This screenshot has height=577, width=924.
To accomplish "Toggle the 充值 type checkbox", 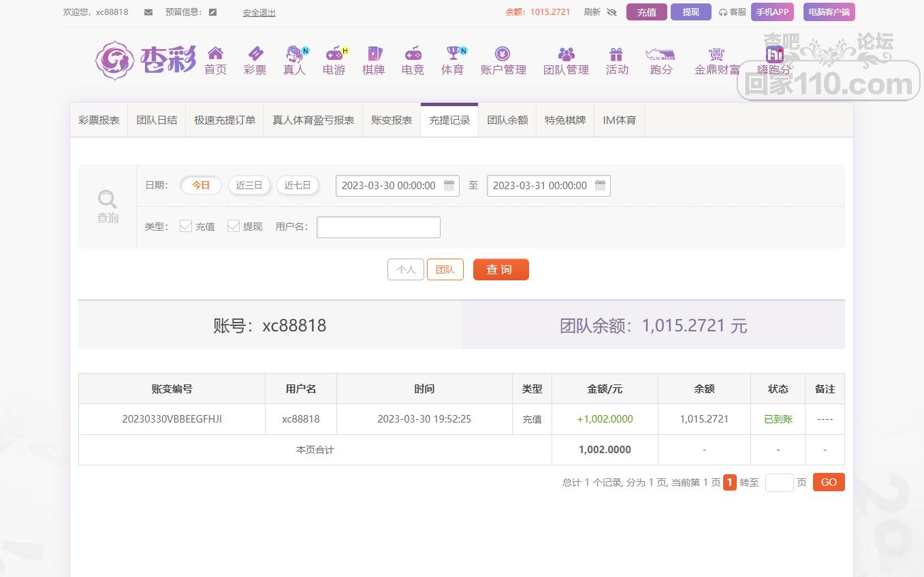I will 186,227.
